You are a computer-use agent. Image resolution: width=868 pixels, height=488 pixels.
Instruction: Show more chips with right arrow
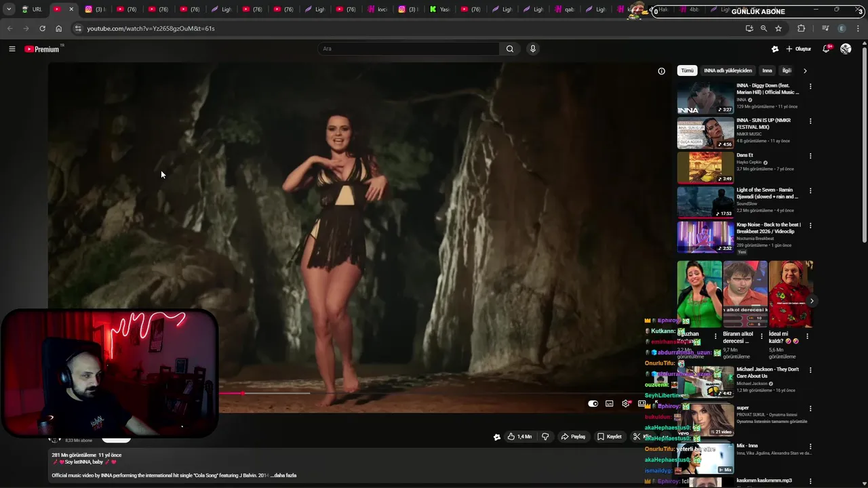coord(805,70)
